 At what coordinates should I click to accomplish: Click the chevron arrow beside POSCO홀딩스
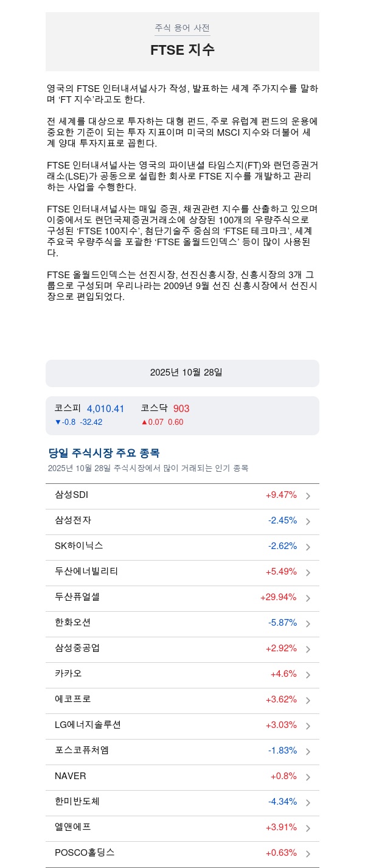click(308, 854)
